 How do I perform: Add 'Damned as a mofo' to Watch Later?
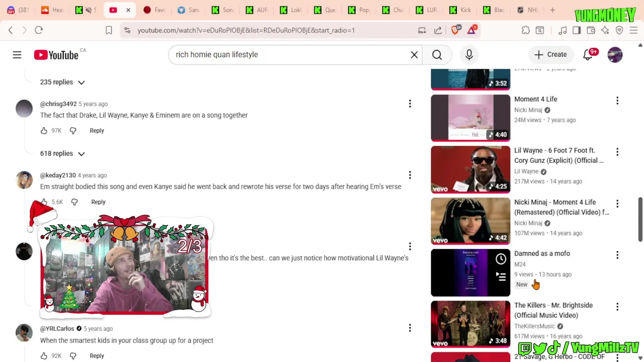point(501,259)
